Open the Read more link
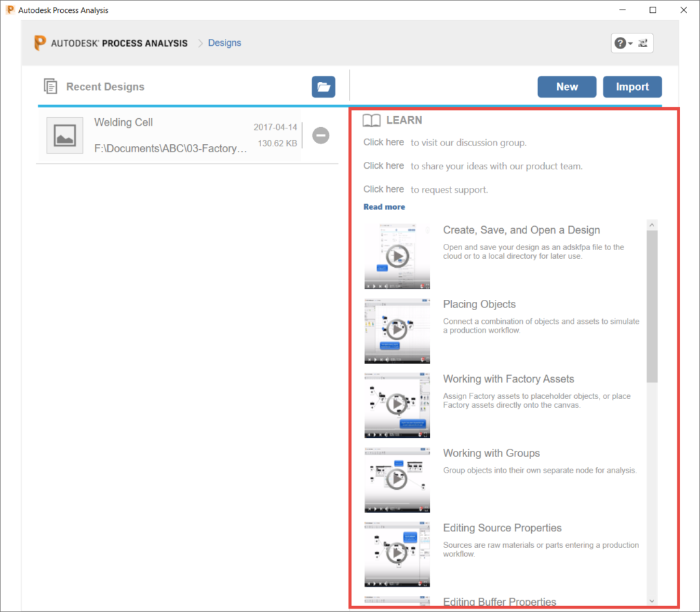Image resolution: width=700 pixels, height=612 pixels. (384, 207)
